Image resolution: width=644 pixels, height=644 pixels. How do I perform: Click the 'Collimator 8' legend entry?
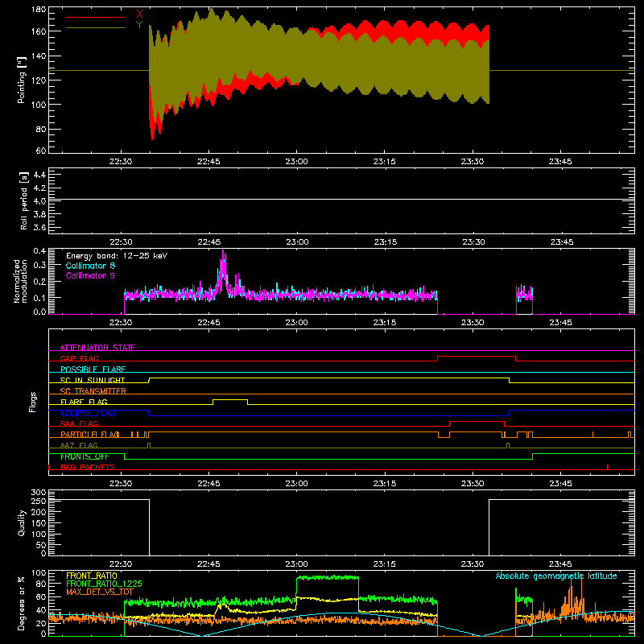[x=90, y=266]
